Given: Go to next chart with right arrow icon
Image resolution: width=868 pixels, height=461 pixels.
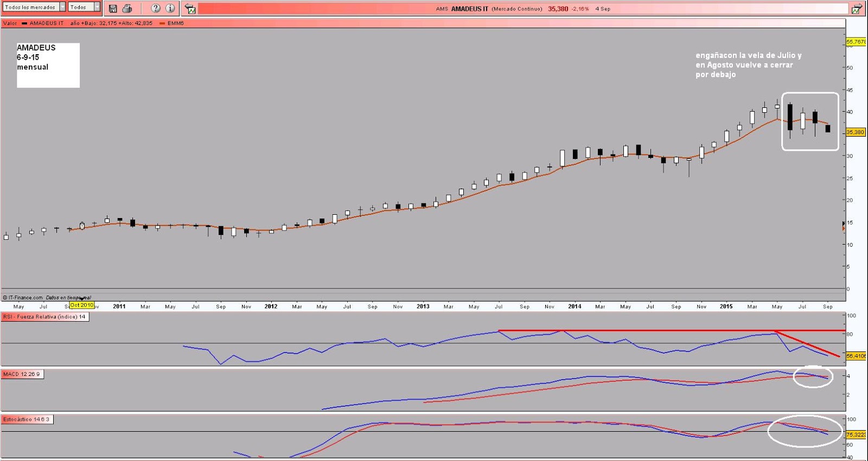Looking at the screenshot, I should [x=857, y=9].
